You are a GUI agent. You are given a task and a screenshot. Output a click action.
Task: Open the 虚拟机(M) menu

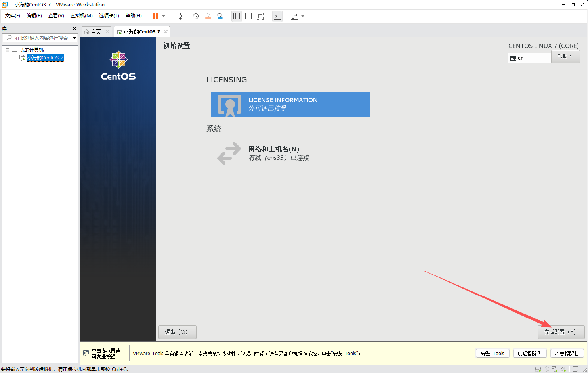click(x=81, y=16)
